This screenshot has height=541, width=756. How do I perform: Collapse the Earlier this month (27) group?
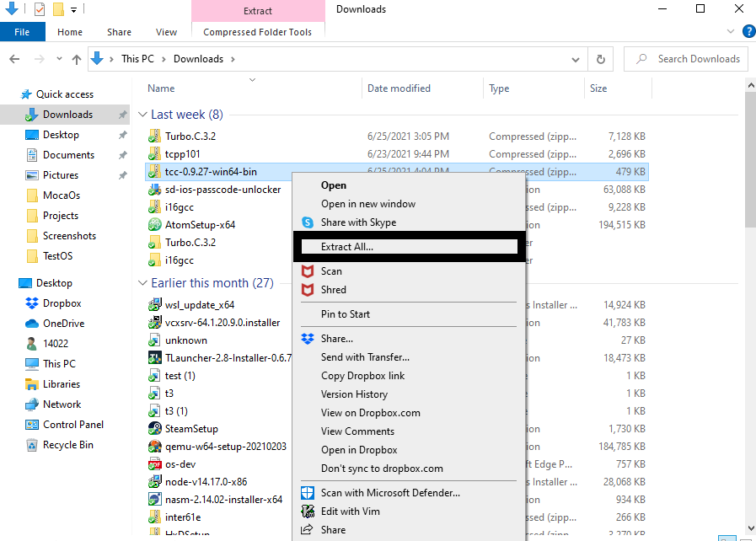point(142,283)
